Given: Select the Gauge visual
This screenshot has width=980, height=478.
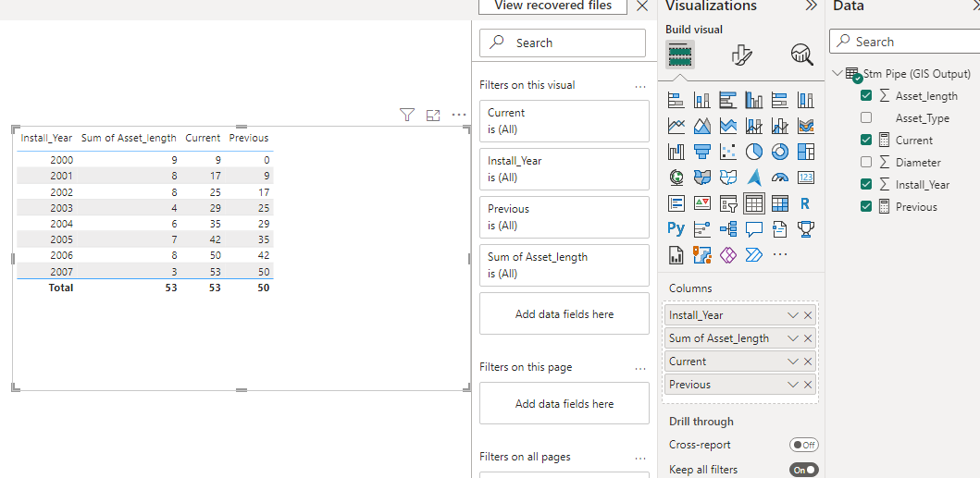Looking at the screenshot, I should pos(780,178).
